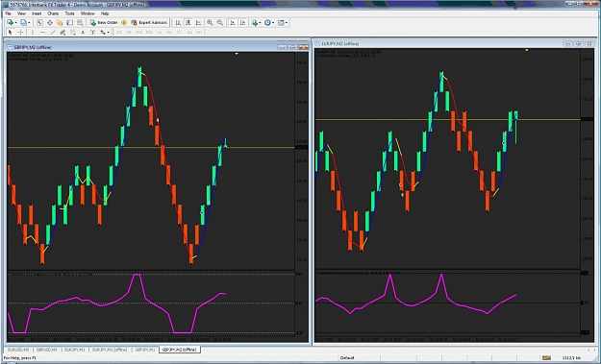The height and width of the screenshot is (364, 601).
Task: Click the connection status bars icon
Action: pos(546,358)
